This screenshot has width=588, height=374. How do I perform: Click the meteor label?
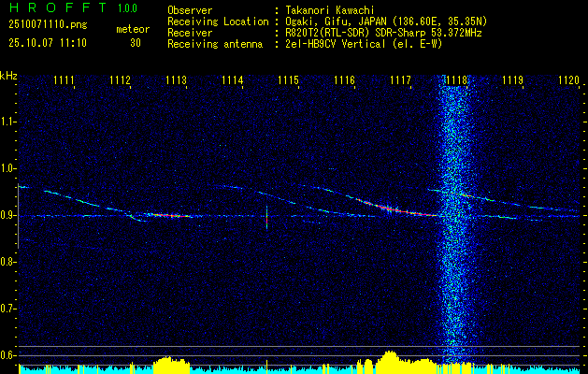(x=133, y=29)
